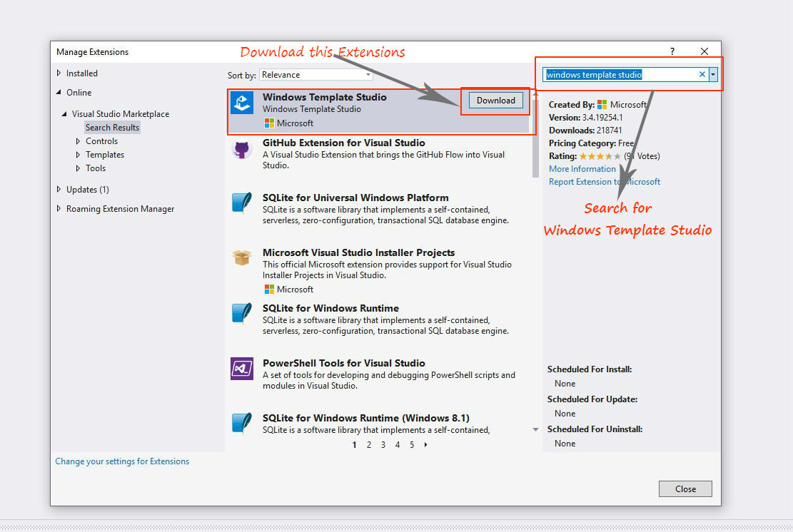This screenshot has width=793, height=532.
Task: Click SQLite for Universal Windows Platform icon
Action: click(242, 203)
